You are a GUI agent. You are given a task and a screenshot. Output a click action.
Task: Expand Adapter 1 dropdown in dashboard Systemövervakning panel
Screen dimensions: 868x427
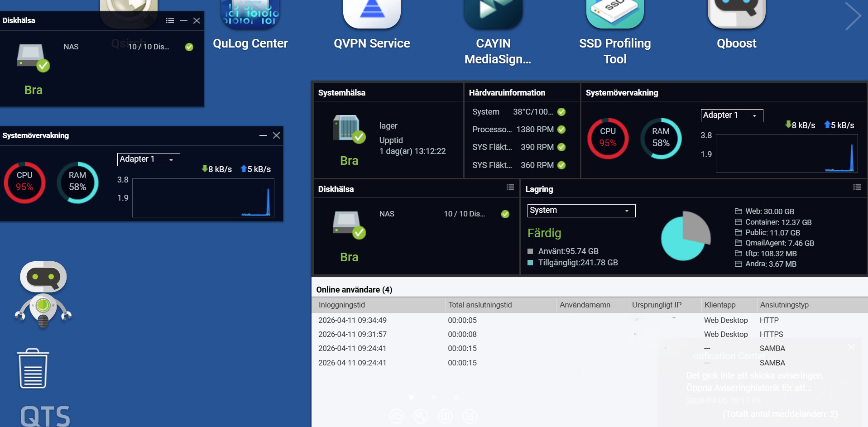tap(732, 115)
